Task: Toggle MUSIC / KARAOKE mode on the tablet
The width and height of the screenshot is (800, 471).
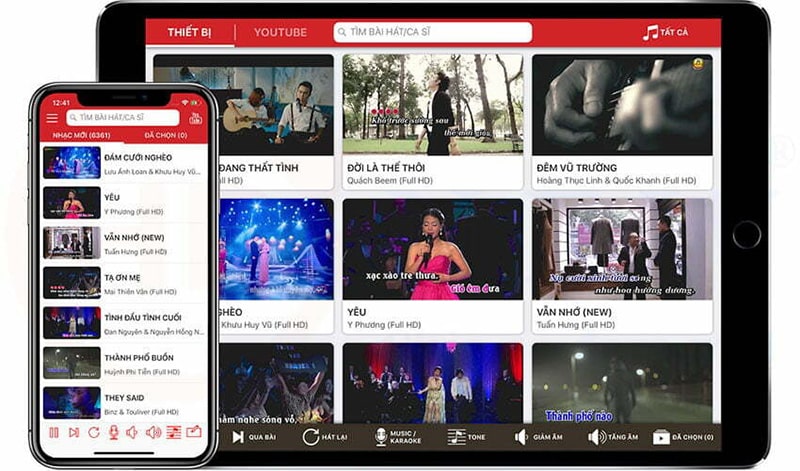Action: 398,437
